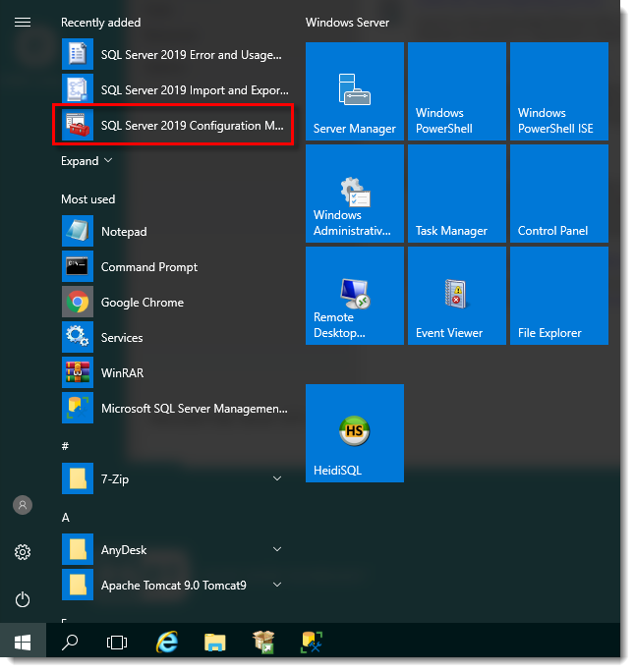Open Windows Administrative Tools tile

click(357, 195)
